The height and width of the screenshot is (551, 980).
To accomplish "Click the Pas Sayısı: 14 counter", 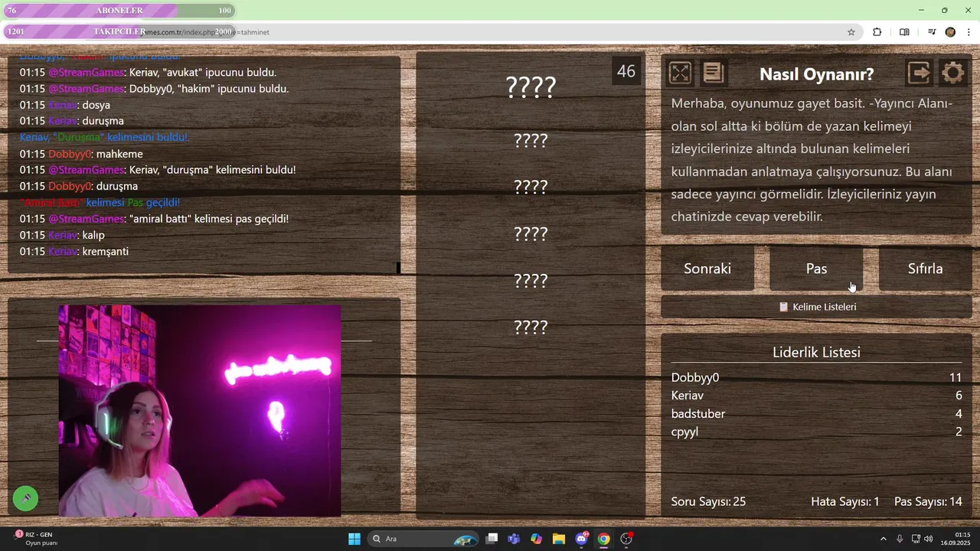I will pos(928,502).
